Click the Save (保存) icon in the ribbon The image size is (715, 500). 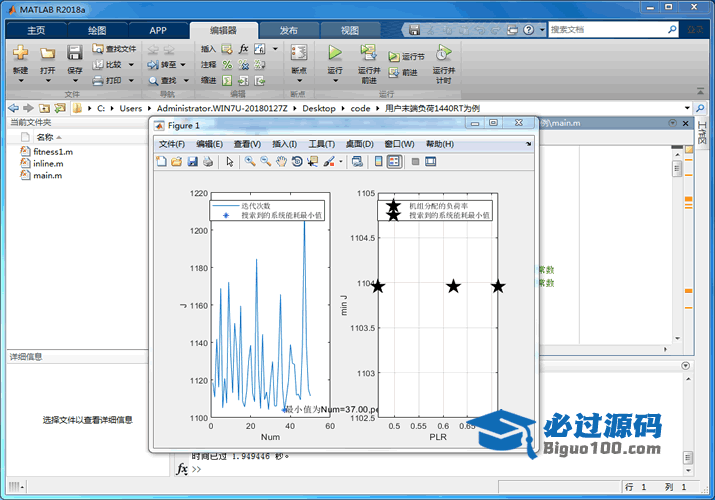point(75,53)
